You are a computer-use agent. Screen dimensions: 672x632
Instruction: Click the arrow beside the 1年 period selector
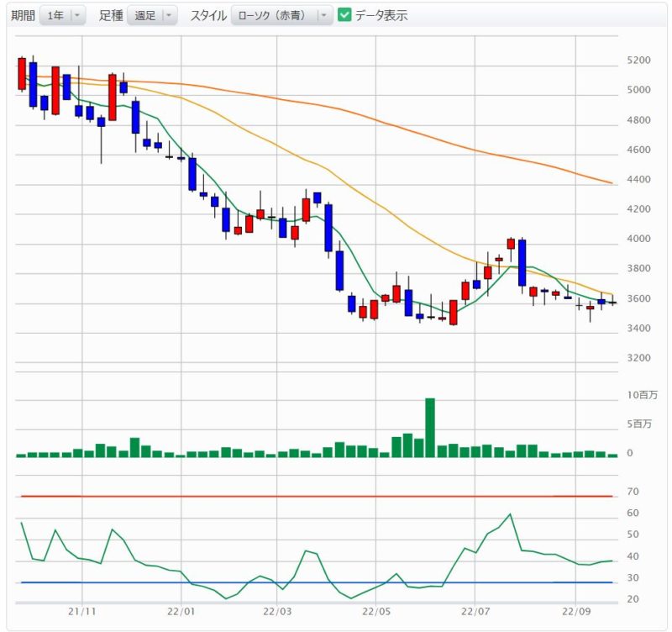pyautogui.click(x=77, y=15)
